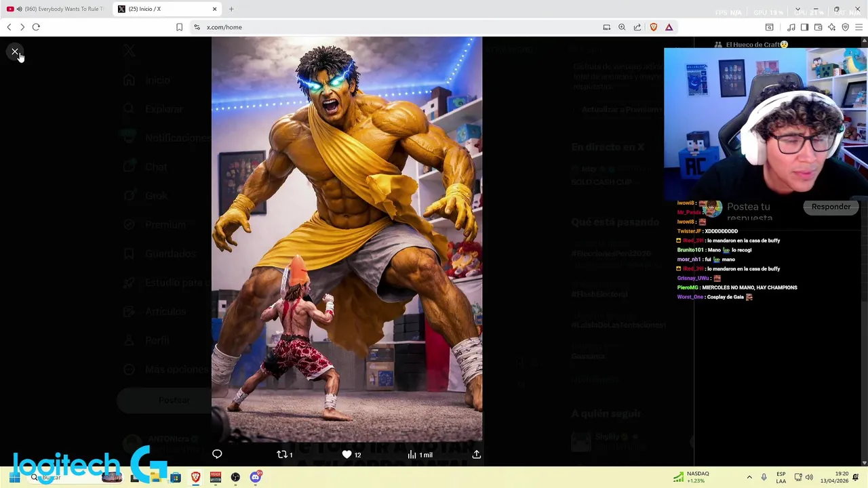
Task: Open Brave VPN shield icon
Action: pos(845,27)
